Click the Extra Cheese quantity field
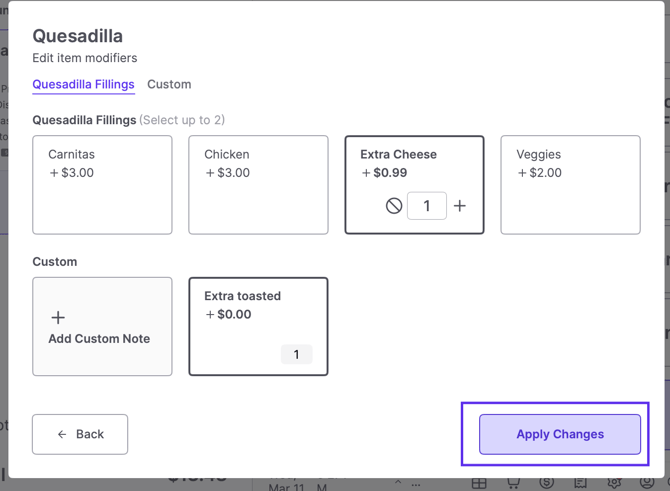Screen dimensions: 670x491 coord(427,206)
